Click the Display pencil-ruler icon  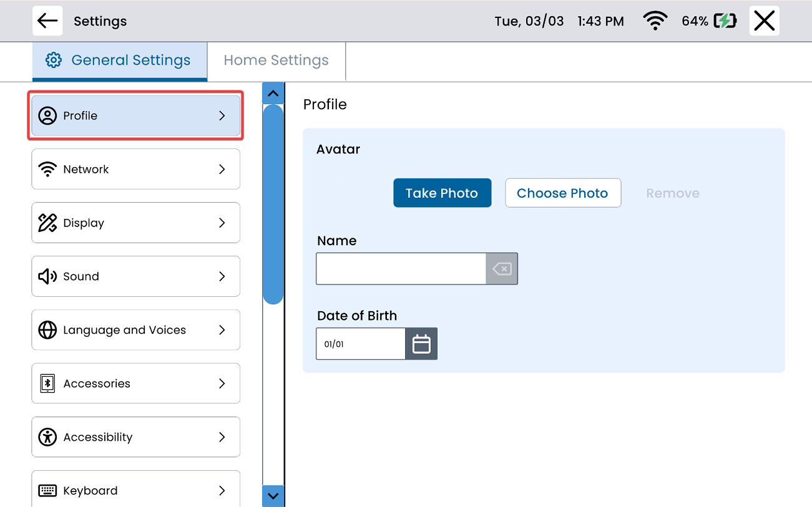[x=47, y=223]
